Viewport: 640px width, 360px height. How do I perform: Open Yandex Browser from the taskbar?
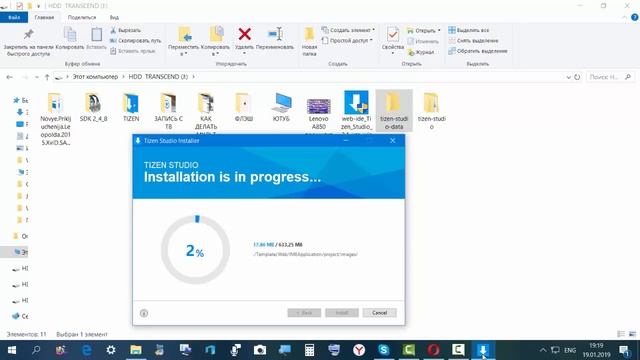(x=359, y=350)
